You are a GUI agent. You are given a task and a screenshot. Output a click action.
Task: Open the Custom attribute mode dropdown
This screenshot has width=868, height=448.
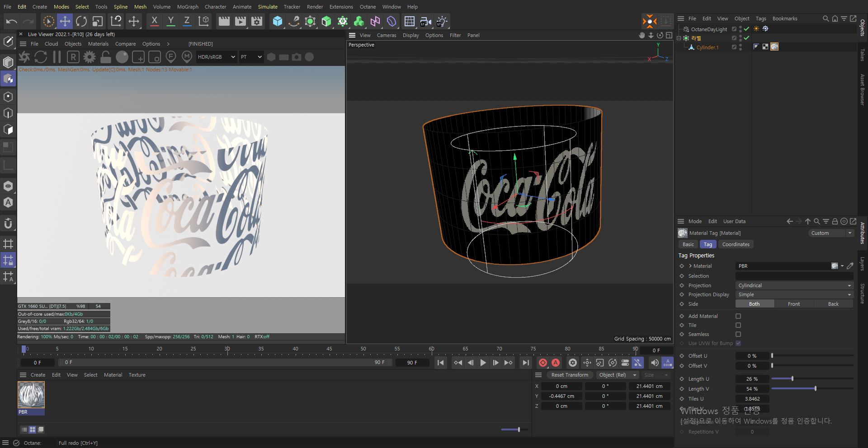(830, 233)
